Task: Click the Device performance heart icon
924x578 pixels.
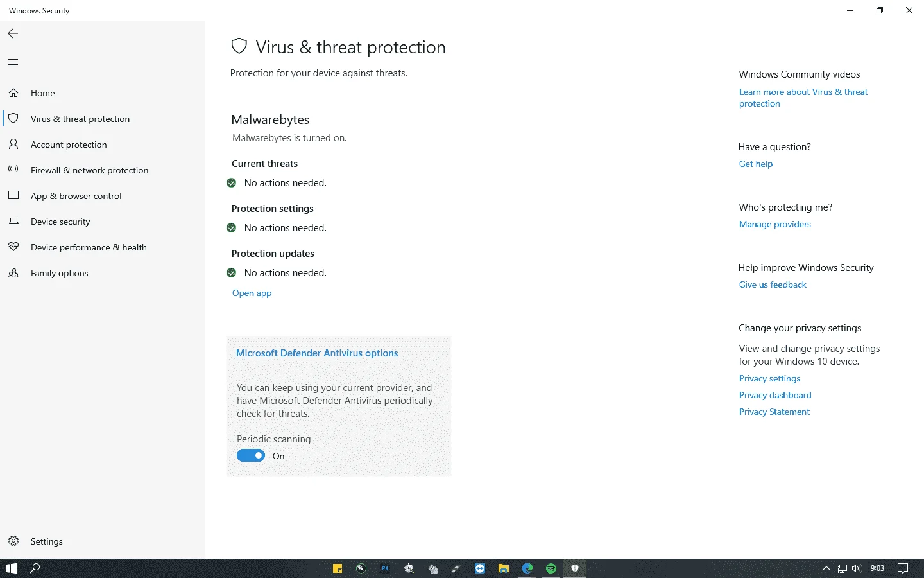Action: 13,247
